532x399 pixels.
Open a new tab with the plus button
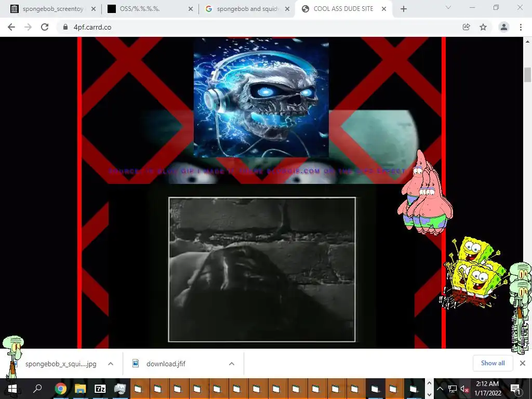click(403, 9)
